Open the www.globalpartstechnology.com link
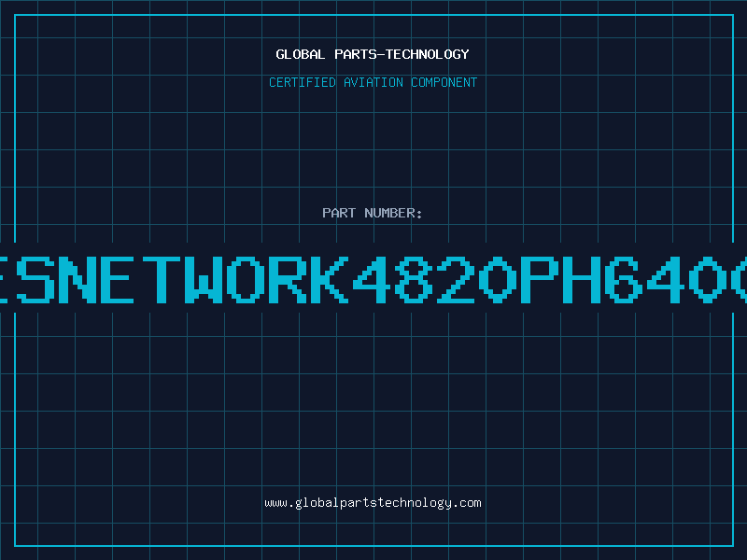Viewport: 747px width, 560px height. click(373, 503)
